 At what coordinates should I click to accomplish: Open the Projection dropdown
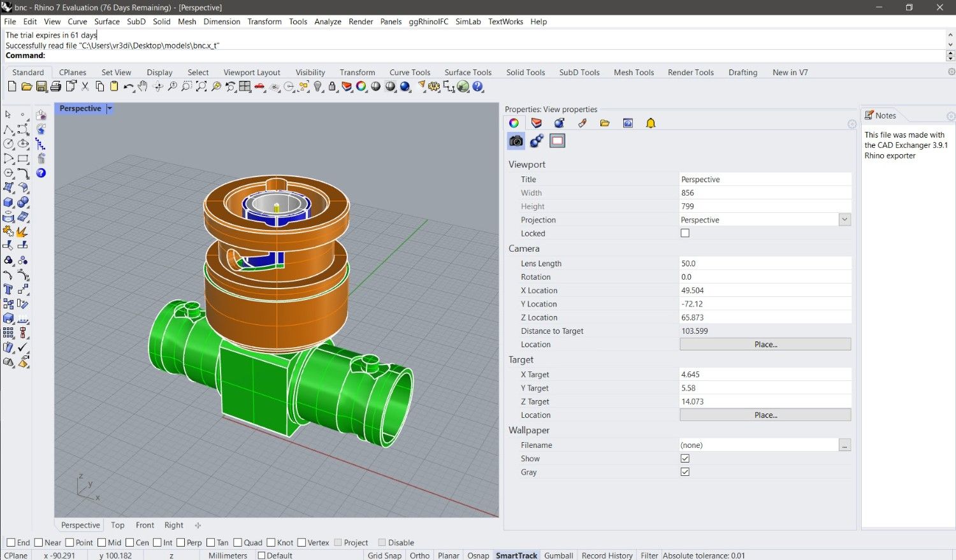click(x=844, y=219)
